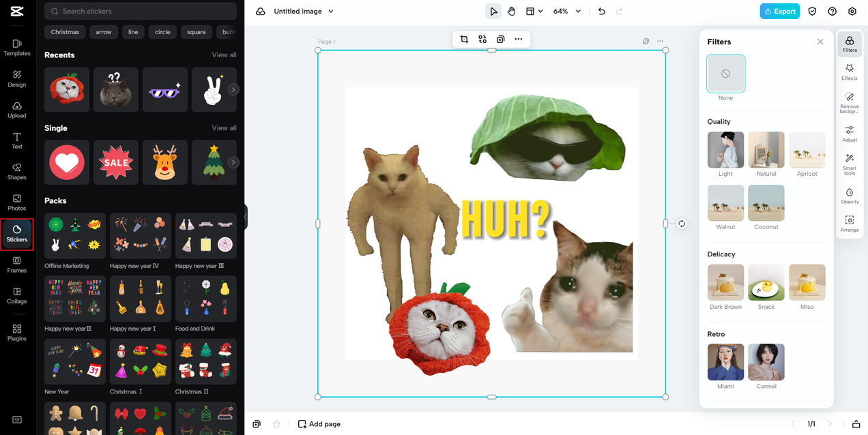Open the Templates sidebar panel
868x435 pixels.
coord(17,47)
